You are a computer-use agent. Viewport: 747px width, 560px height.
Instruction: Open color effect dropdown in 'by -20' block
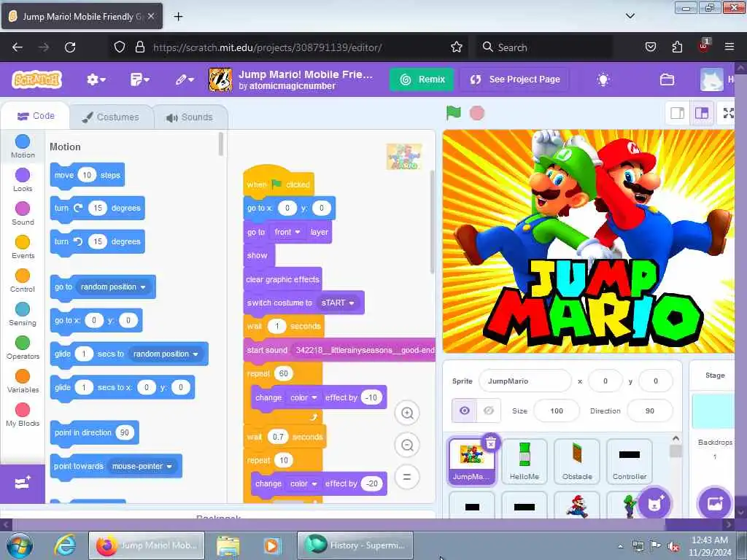coord(303,484)
